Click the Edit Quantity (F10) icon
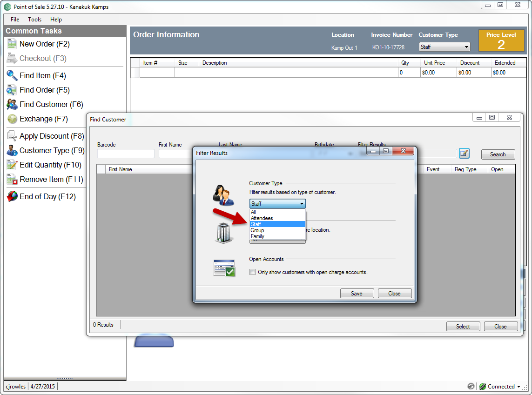Image resolution: width=532 pixels, height=395 pixels. [x=12, y=165]
